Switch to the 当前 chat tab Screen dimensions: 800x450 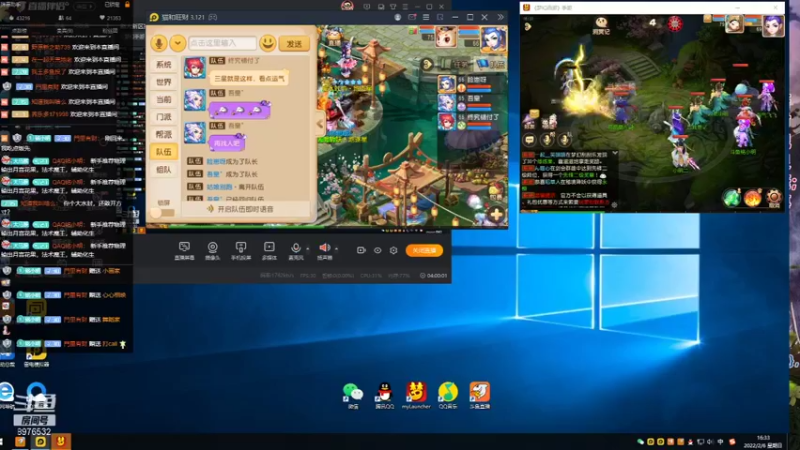pyautogui.click(x=164, y=99)
